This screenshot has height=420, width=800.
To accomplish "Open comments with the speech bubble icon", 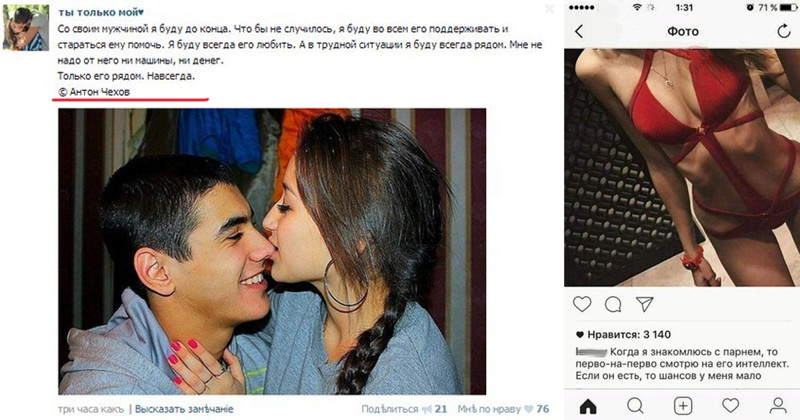I will pyautogui.click(x=613, y=305).
